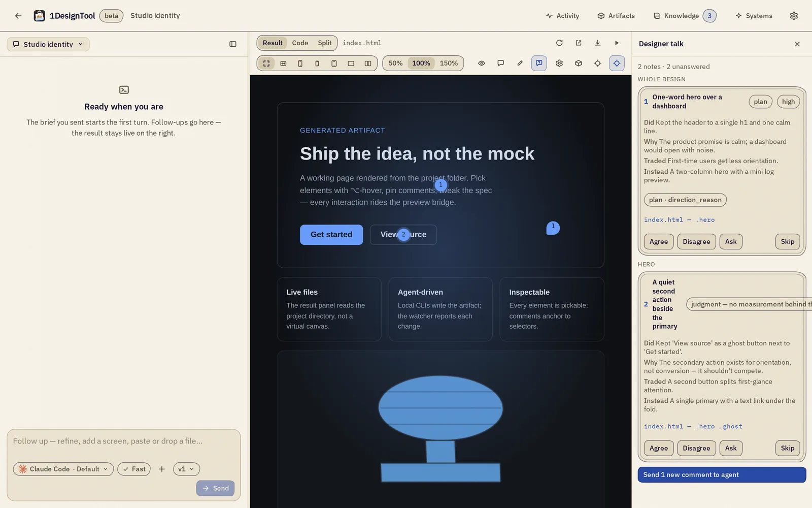Toggle the Fast mode chip
812x508 pixels.
click(134, 469)
